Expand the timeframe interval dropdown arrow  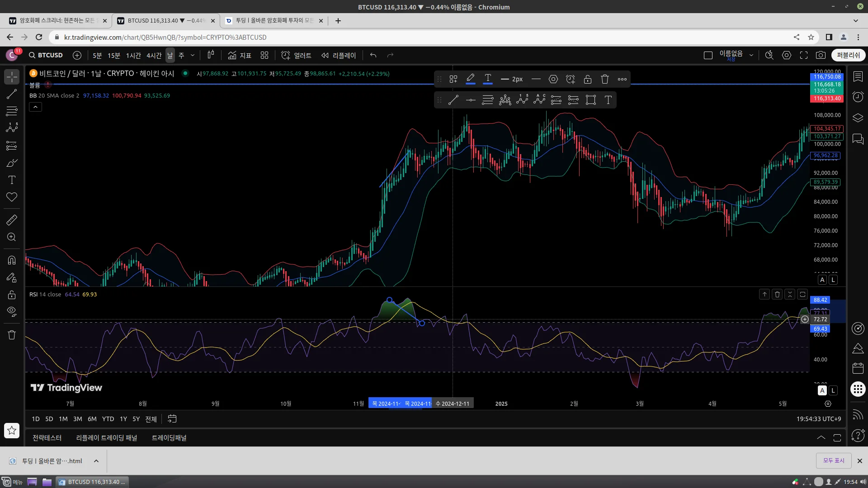point(192,55)
